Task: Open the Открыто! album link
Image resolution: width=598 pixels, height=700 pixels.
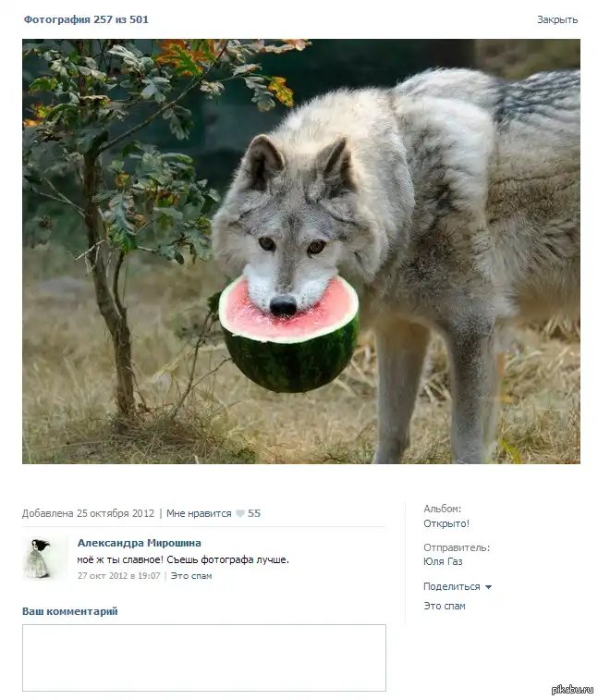Action: [446, 523]
